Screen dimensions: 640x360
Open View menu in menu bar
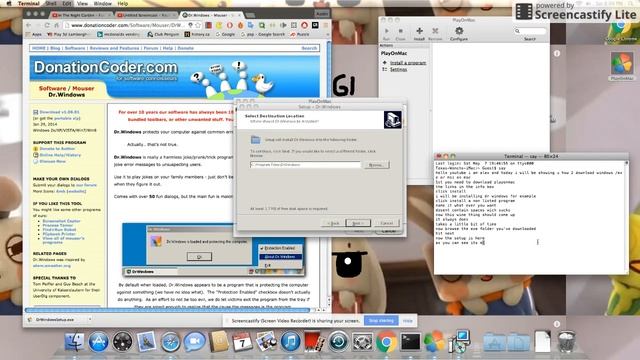[x=82, y=3]
